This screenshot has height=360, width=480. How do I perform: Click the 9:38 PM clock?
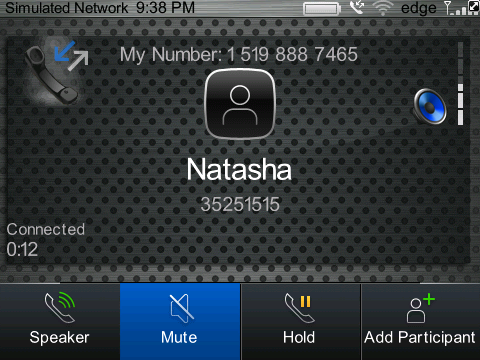165,8
